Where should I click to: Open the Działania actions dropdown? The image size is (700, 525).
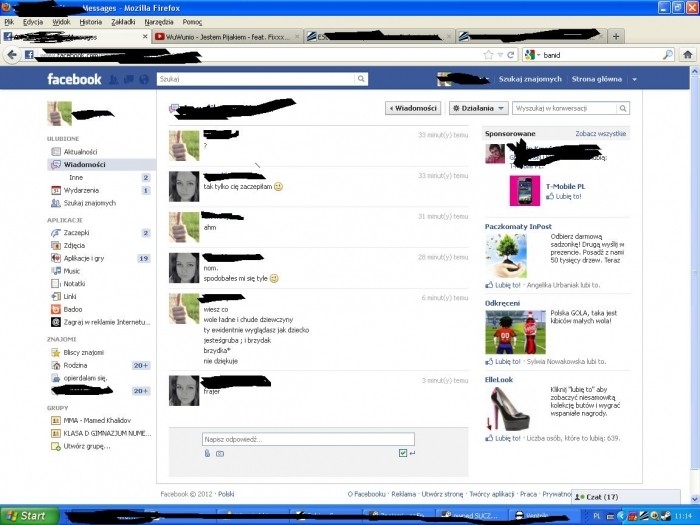477,108
